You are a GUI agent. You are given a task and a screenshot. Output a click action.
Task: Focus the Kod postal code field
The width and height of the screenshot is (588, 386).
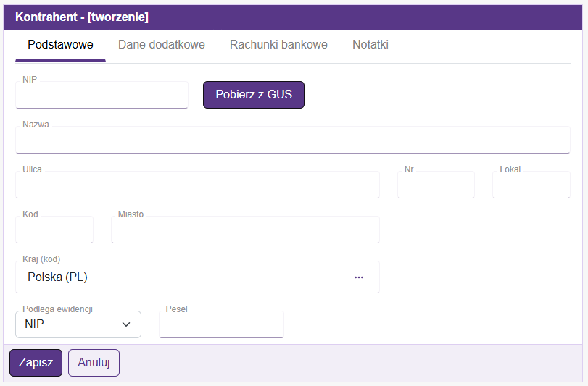pos(54,230)
